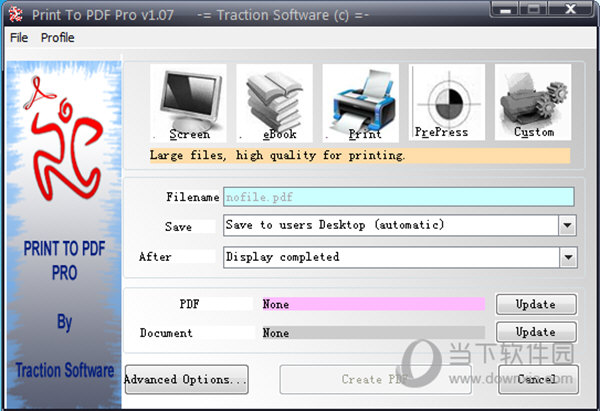Pick the Print preset with printer icon
This screenshot has width=600, height=411.
pos(360,103)
